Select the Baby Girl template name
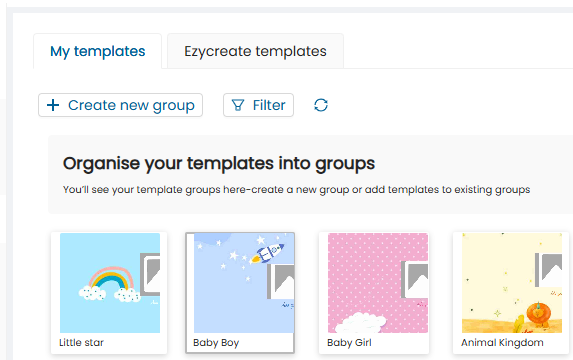The width and height of the screenshot is (573, 360). click(349, 342)
